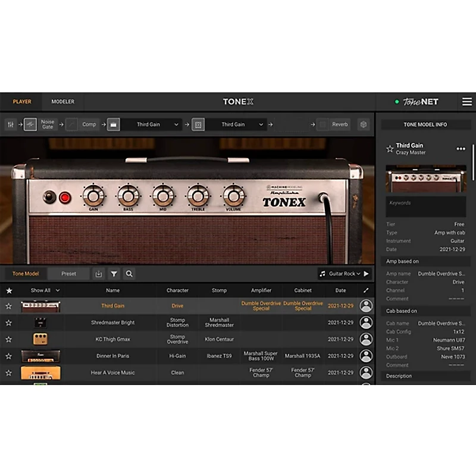Click the GAIN knob on the amp
This screenshot has height=476, width=476.
(93, 196)
